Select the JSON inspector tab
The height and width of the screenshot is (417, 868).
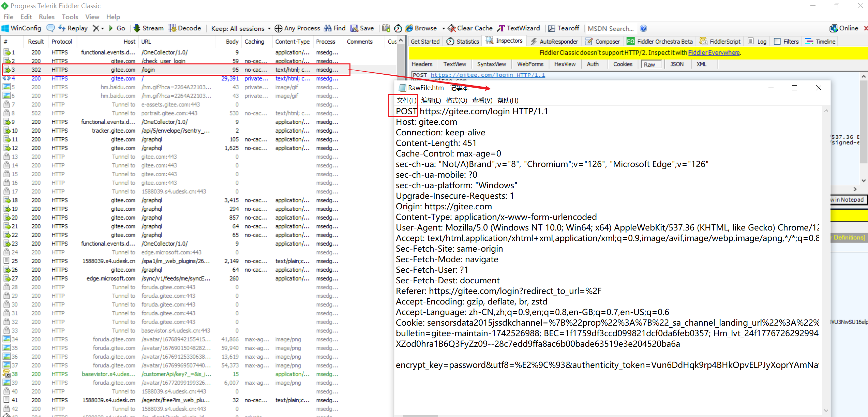pos(677,64)
